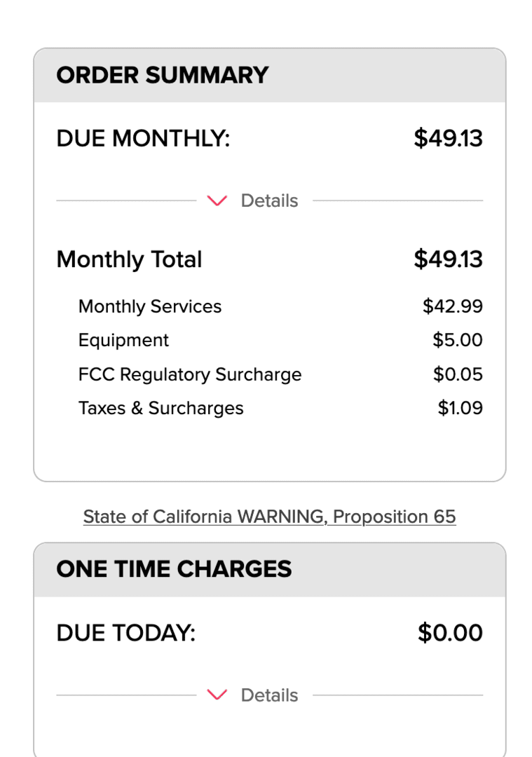This screenshot has width=532, height=757.
Task: Select the Monthly Services line item
Action: [x=280, y=306]
